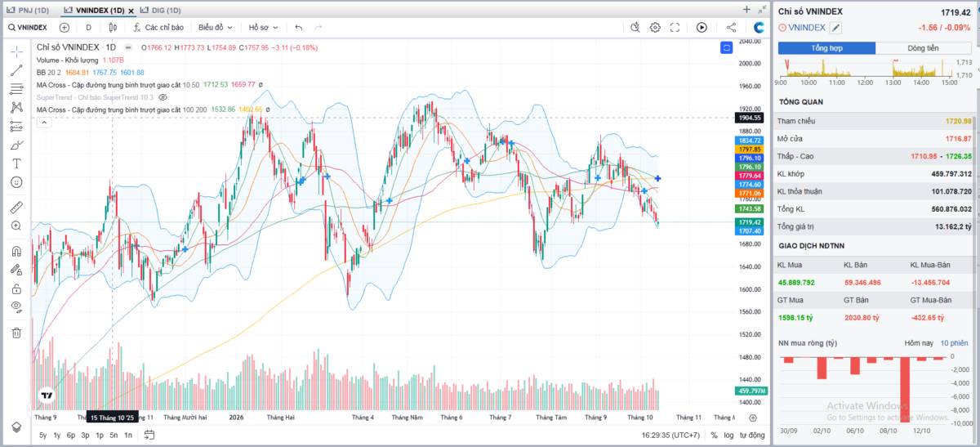Image resolution: width=980 pixels, height=447 pixels.
Task: Click the collapse panel arrows icon
Action: pos(762,10)
